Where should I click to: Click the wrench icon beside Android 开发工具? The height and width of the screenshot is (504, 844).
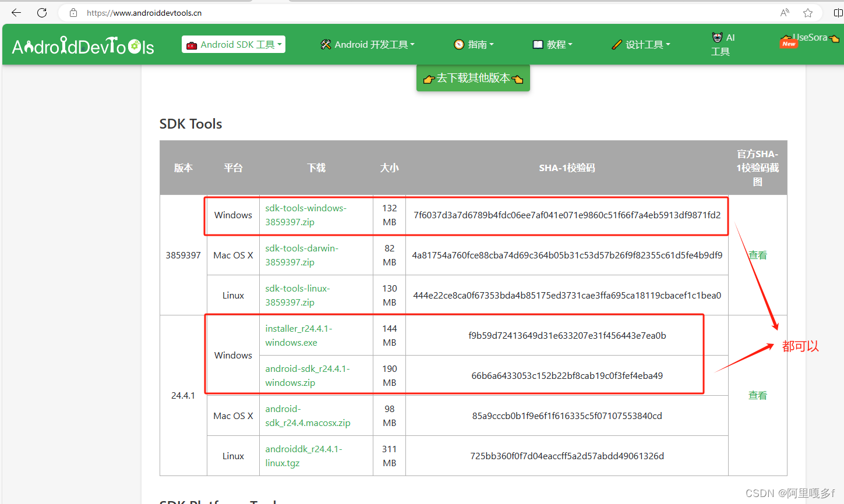point(326,44)
